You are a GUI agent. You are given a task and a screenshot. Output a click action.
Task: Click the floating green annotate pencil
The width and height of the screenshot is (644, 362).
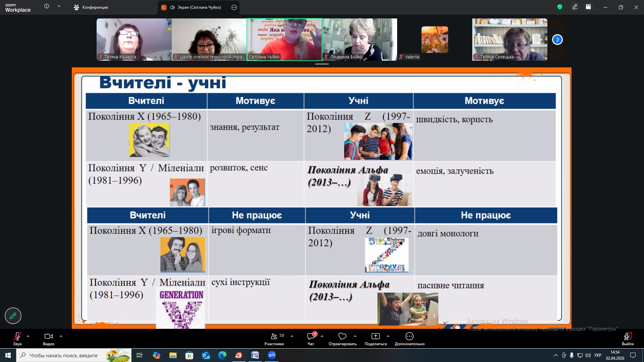click(13, 316)
